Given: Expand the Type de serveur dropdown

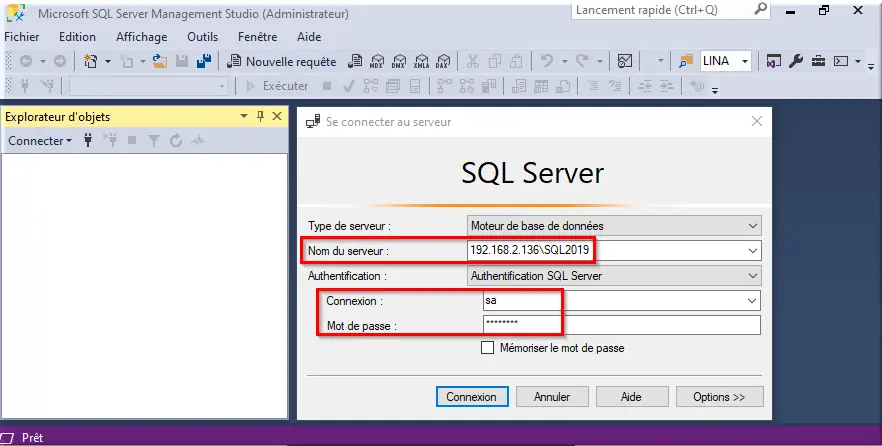Looking at the screenshot, I should [753, 226].
